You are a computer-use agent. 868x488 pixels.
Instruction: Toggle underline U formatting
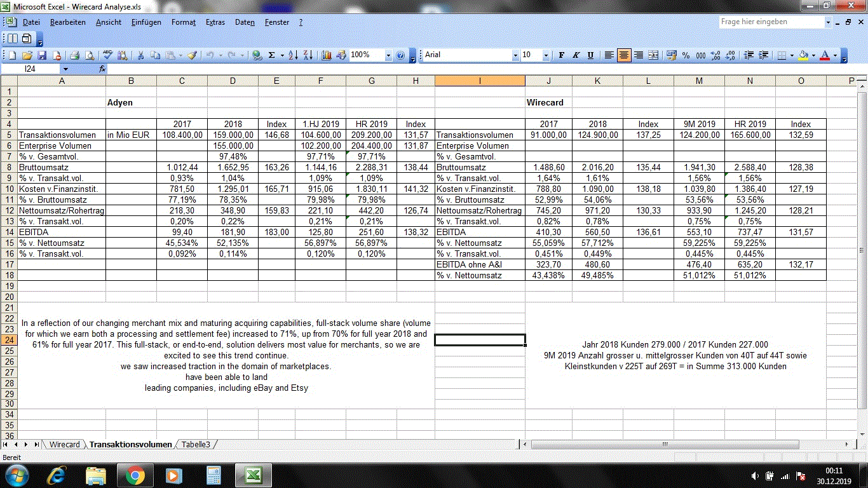tap(590, 55)
